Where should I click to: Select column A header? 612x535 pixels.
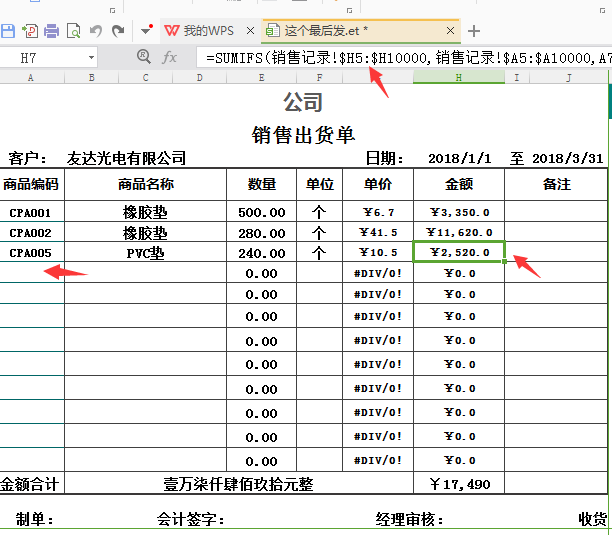pos(31,78)
